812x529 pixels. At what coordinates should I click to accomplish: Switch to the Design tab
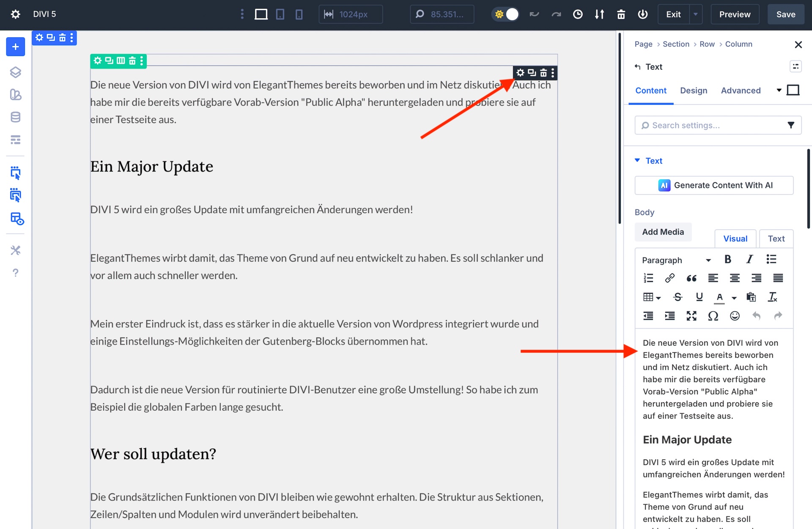[694, 90]
